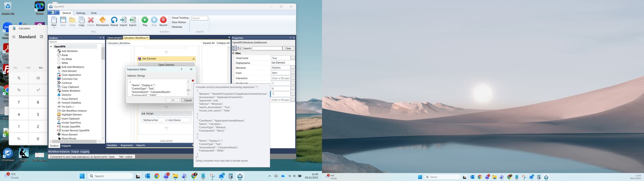
Task: Click the Properties panel search field
Action: click(267, 48)
